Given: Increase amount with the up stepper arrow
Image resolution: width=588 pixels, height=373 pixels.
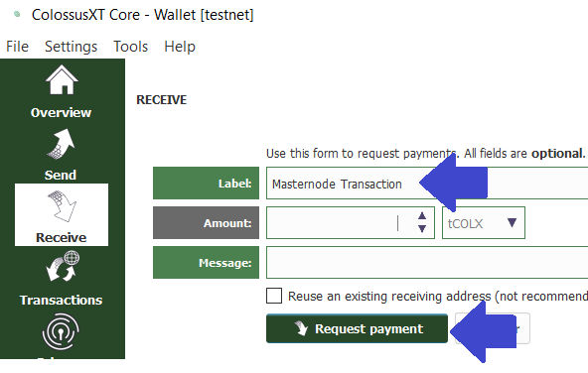Looking at the screenshot, I should pos(422,215).
